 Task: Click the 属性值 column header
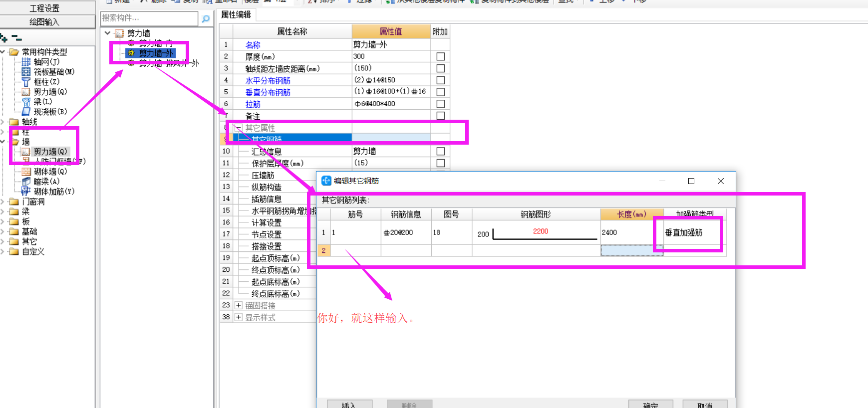(391, 31)
